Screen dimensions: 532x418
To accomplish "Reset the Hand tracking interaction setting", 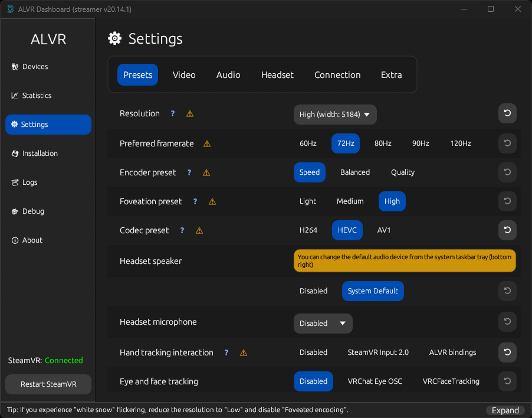I will click(507, 352).
